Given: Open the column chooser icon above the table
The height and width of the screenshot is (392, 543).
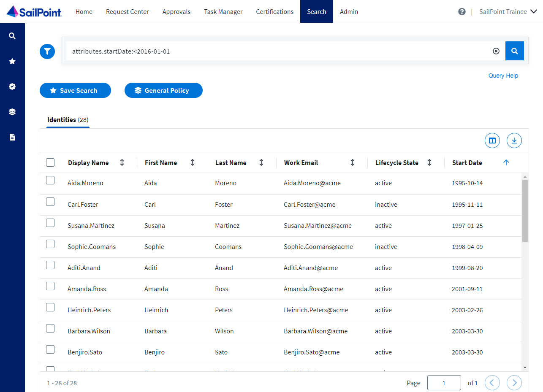Looking at the screenshot, I should [x=492, y=141].
